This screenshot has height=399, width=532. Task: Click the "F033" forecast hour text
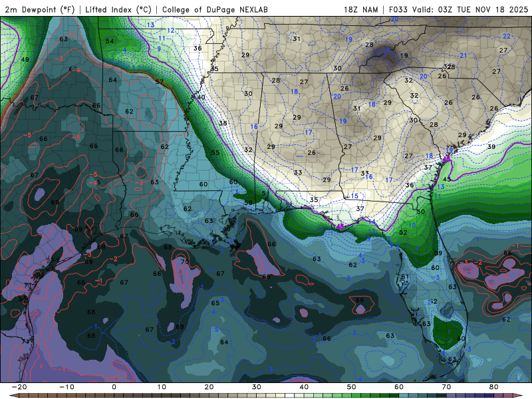click(398, 9)
